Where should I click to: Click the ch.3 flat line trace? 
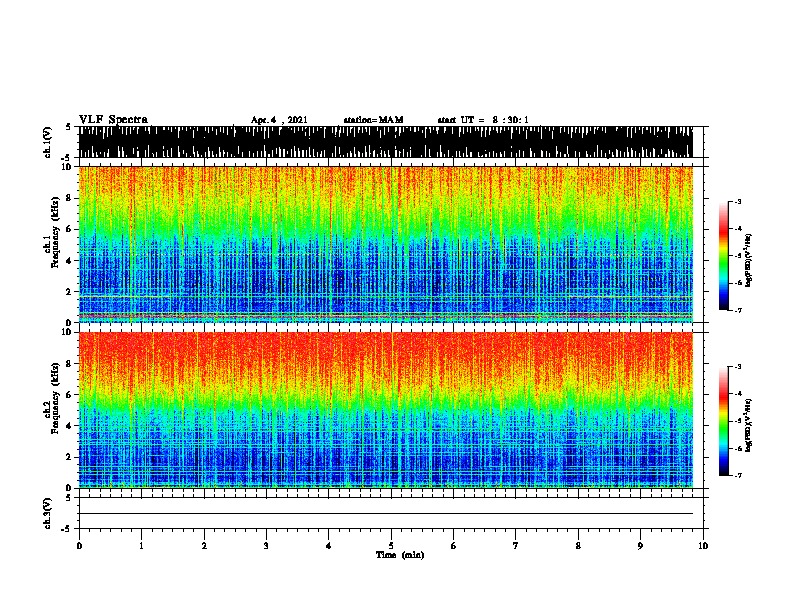[386, 514]
